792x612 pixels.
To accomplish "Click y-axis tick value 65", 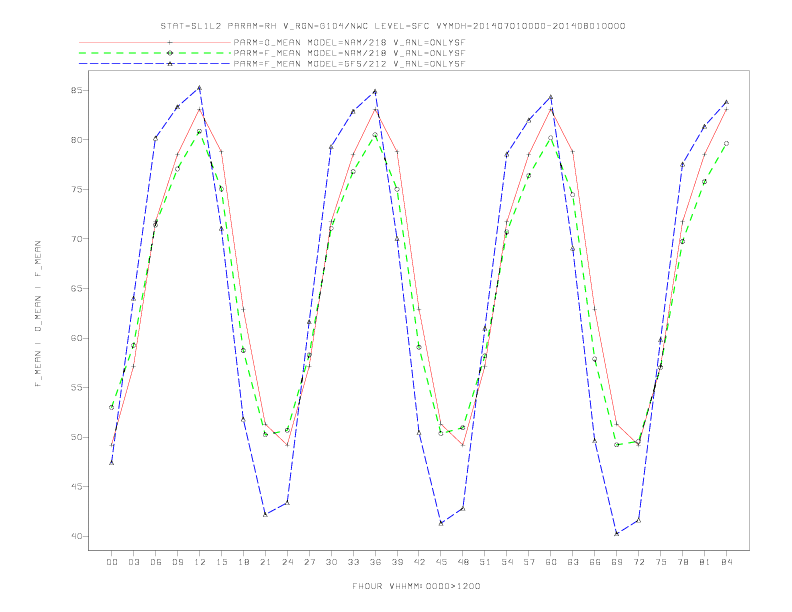I will tap(76, 289).
